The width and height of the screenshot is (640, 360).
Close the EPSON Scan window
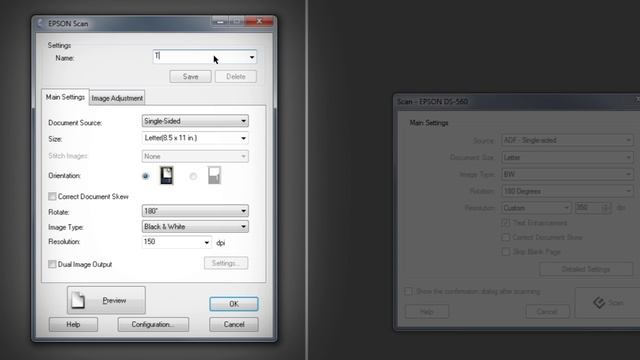pyautogui.click(x=259, y=21)
